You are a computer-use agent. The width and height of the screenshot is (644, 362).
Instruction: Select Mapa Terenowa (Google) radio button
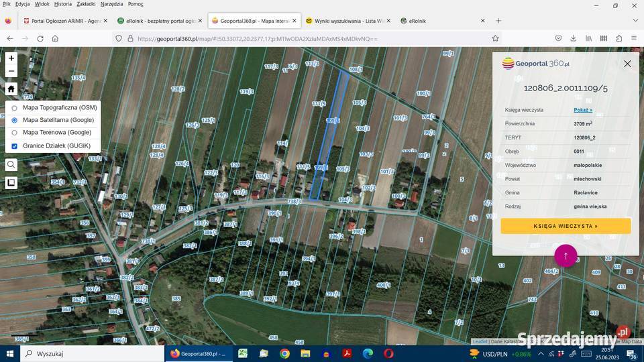coord(15,133)
